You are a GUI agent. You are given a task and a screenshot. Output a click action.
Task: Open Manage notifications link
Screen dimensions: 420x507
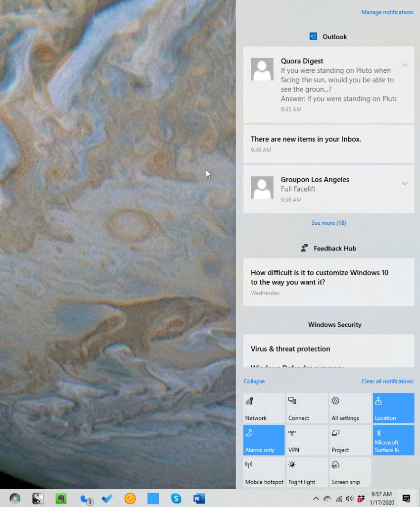[387, 12]
